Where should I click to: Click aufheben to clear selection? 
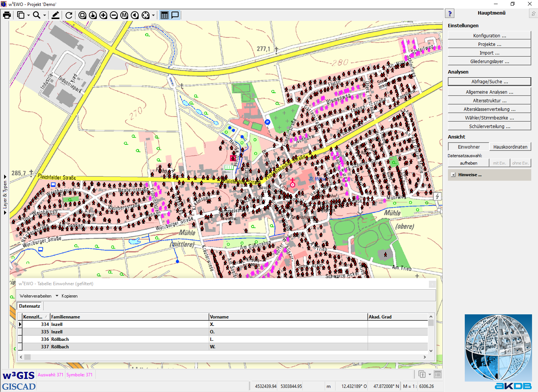coord(469,163)
